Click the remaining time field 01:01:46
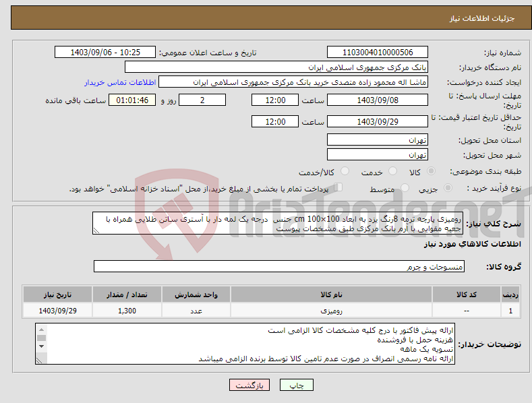The width and height of the screenshot is (532, 403). [x=132, y=100]
